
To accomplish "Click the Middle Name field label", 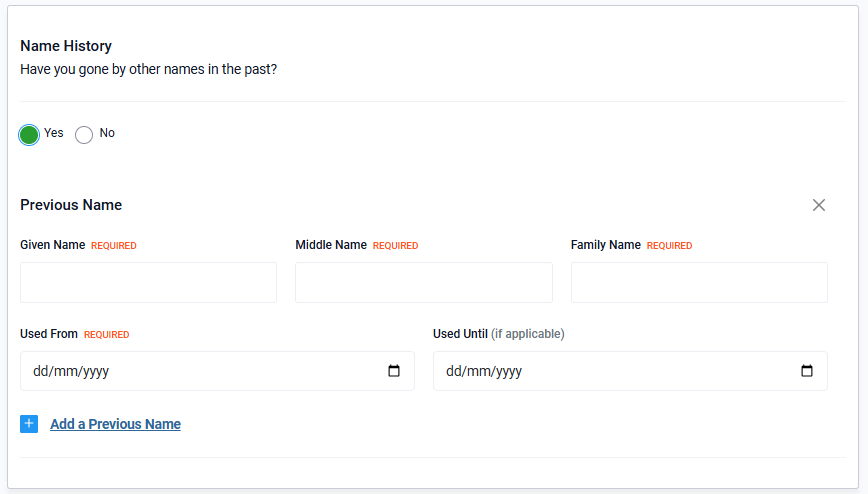I will coord(331,245).
